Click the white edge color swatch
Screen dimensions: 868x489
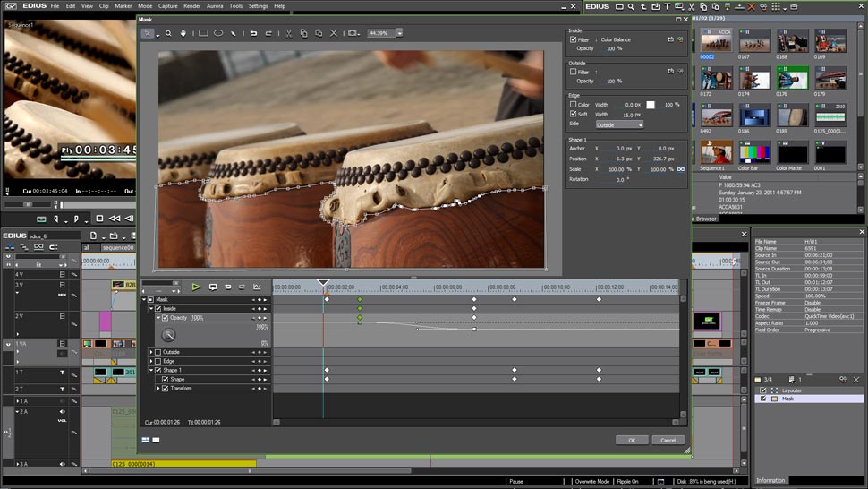click(x=651, y=105)
